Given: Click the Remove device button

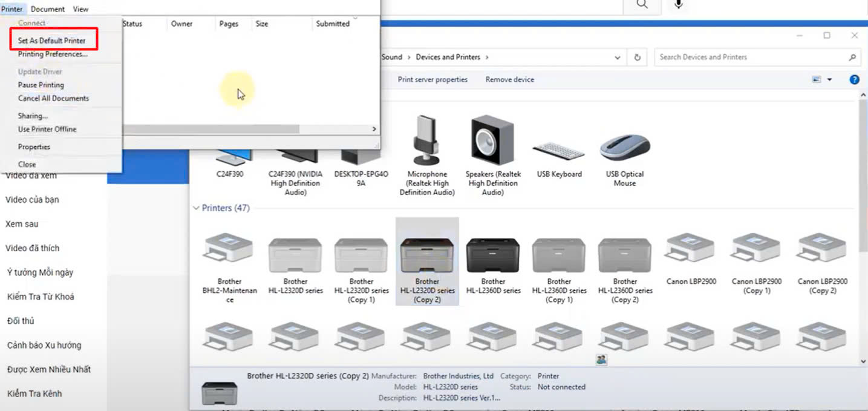Looking at the screenshot, I should (x=509, y=79).
